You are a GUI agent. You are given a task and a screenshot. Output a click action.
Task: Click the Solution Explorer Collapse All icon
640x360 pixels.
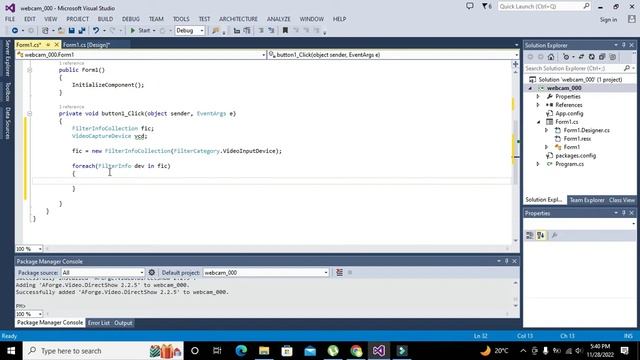(602, 57)
